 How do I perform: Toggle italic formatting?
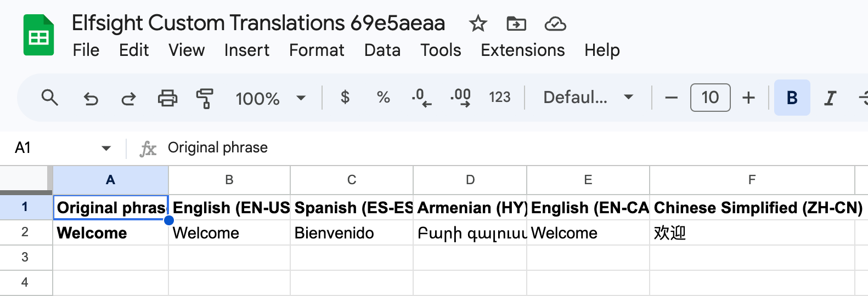tap(830, 98)
